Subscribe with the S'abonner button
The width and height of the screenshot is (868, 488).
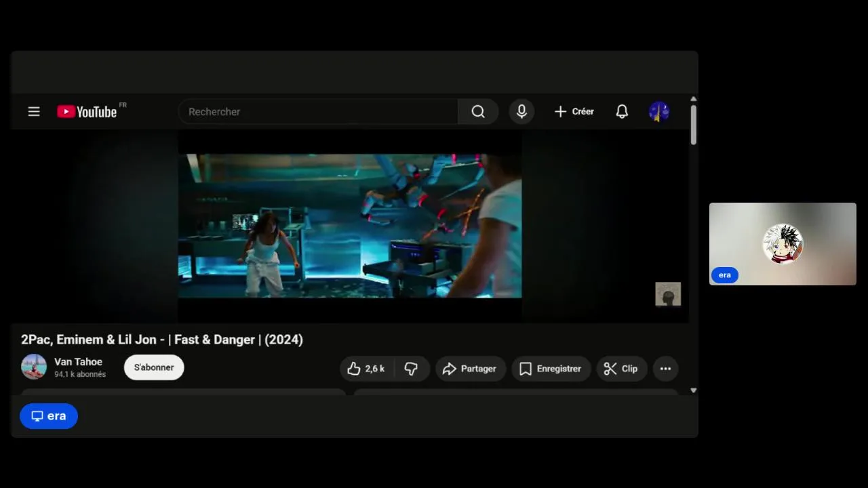[154, 367]
